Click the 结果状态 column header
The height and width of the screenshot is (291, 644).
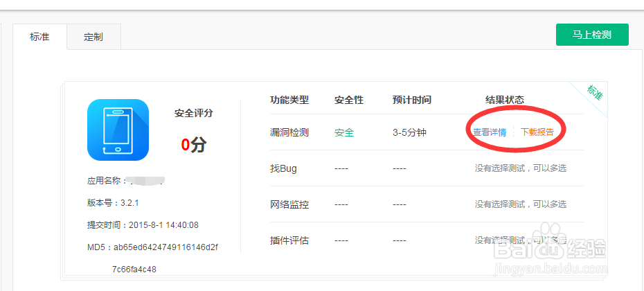pyautogui.click(x=505, y=100)
